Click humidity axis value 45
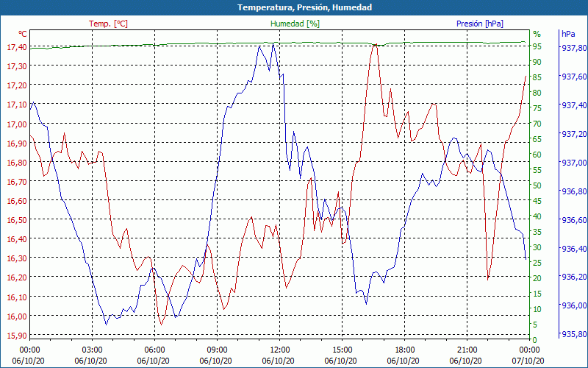The width and height of the screenshot is (588, 368). tap(537, 200)
